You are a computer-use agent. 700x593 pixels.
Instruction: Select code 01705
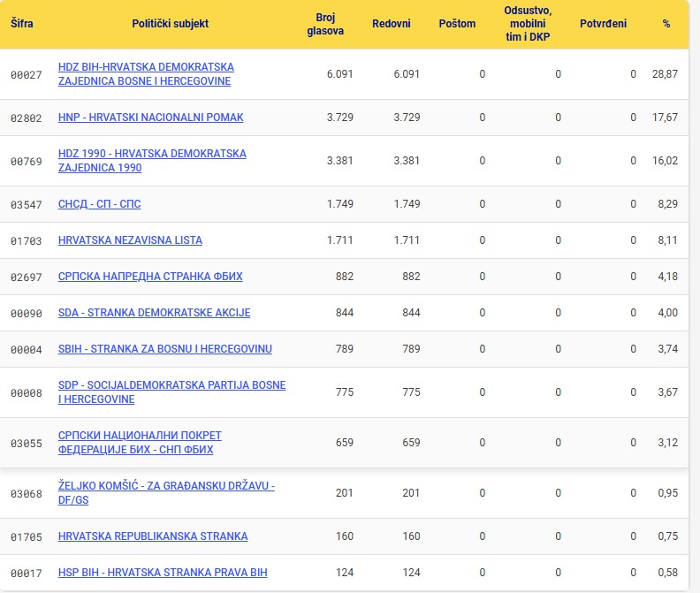click(27, 536)
